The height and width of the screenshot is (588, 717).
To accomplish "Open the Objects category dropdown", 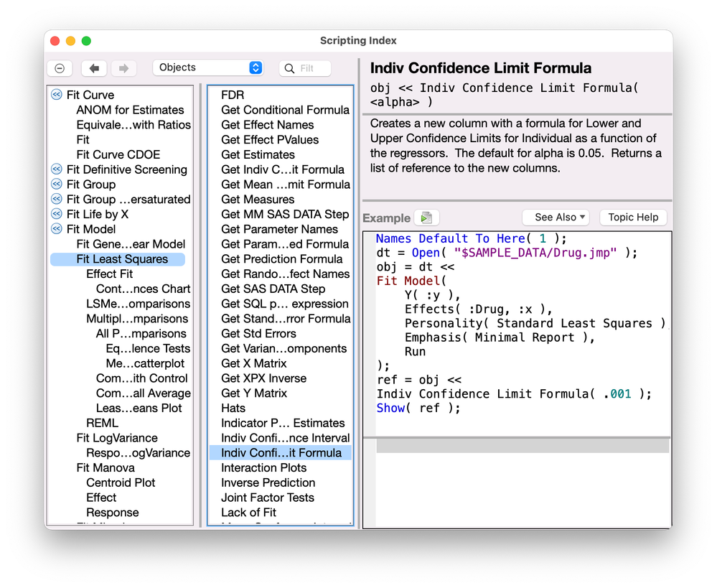I will click(208, 67).
